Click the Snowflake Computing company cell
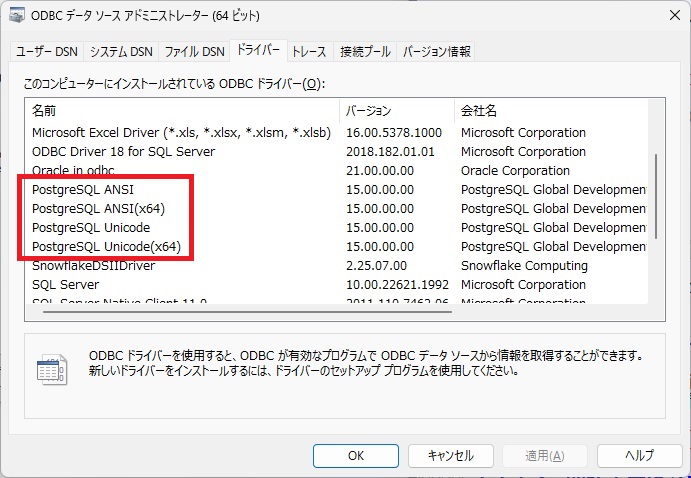691x478 pixels. click(524, 266)
